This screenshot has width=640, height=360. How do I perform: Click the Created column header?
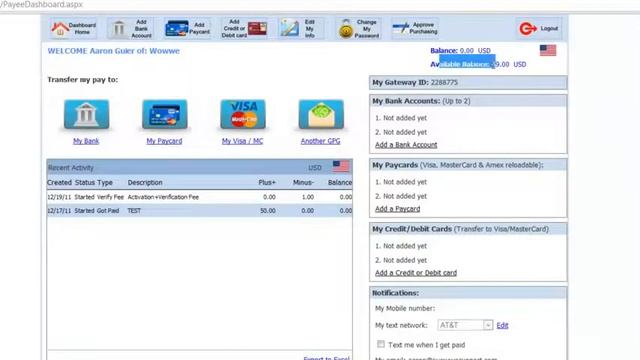point(59,182)
